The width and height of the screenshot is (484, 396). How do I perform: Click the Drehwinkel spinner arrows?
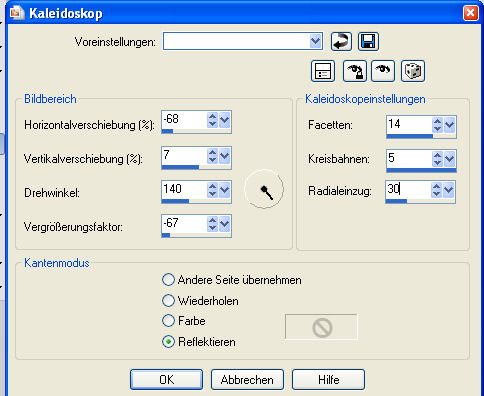(212, 190)
